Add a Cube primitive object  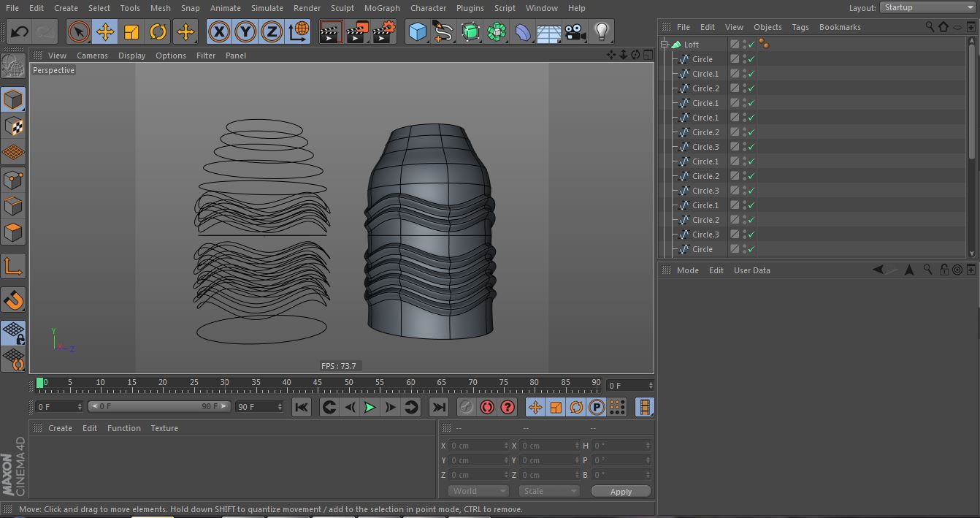[417, 31]
